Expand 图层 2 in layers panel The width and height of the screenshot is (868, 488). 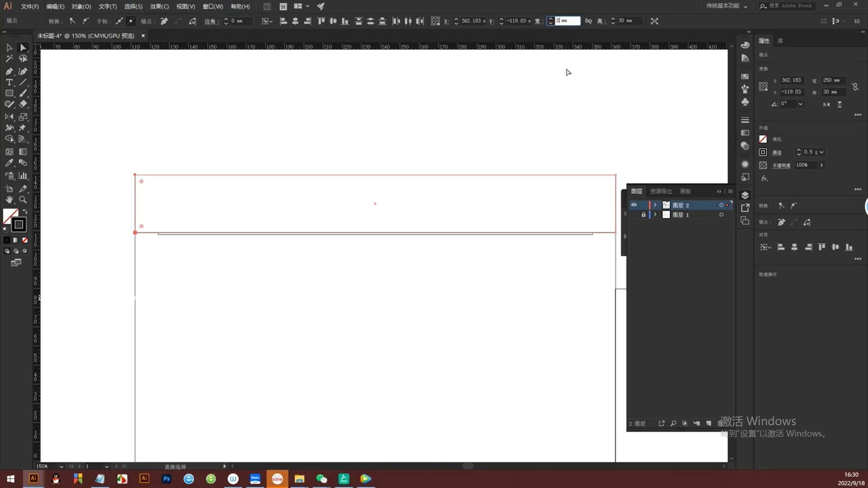click(655, 204)
